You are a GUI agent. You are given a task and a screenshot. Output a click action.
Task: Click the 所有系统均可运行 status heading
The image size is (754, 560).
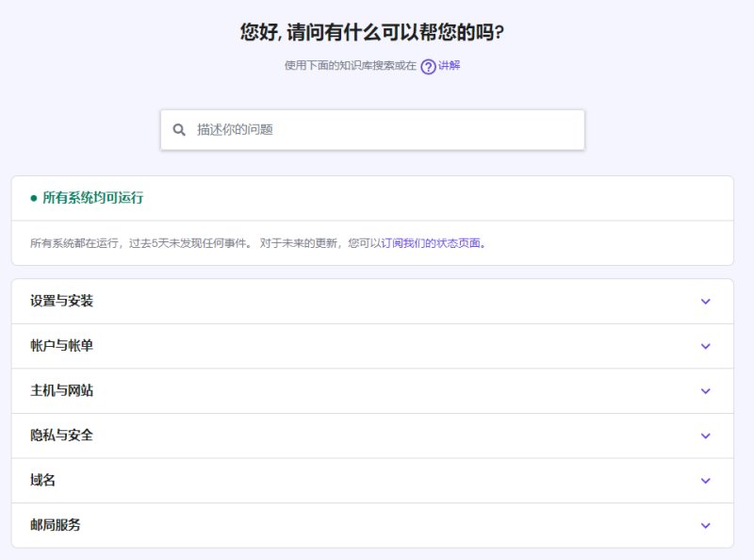[x=92, y=198]
